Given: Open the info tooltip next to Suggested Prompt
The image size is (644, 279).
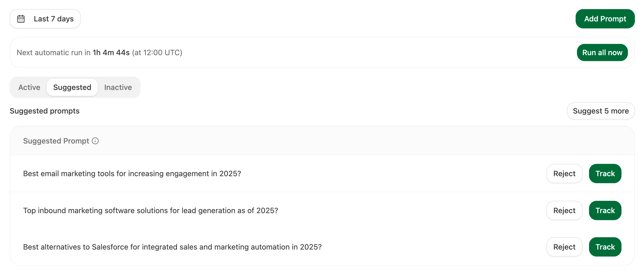Looking at the screenshot, I should click(96, 141).
